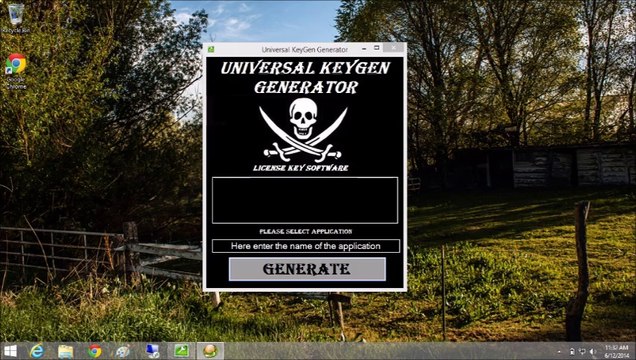Image resolution: width=636 pixels, height=360 pixels.
Task: Open the Recycle Bin desktop icon
Action: click(16, 19)
